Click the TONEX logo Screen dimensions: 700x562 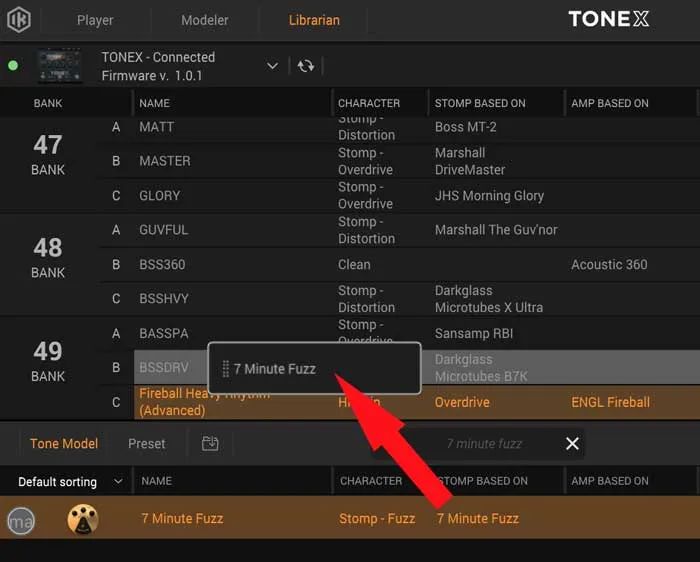click(608, 19)
